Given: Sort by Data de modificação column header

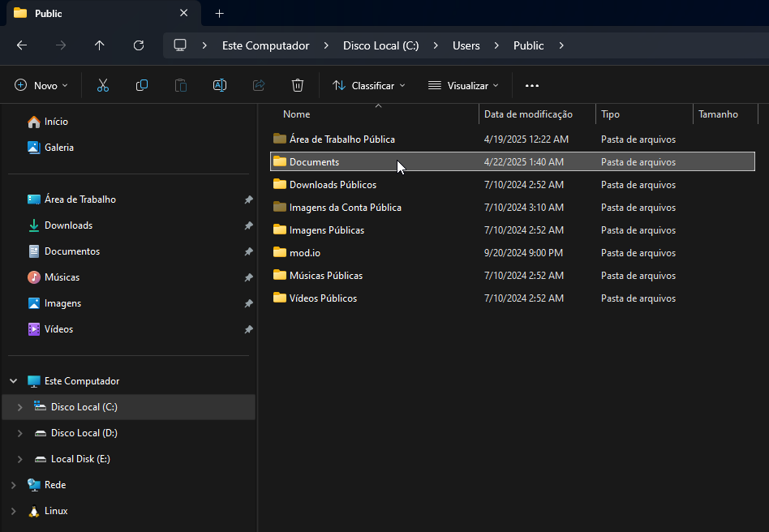Looking at the screenshot, I should point(528,114).
